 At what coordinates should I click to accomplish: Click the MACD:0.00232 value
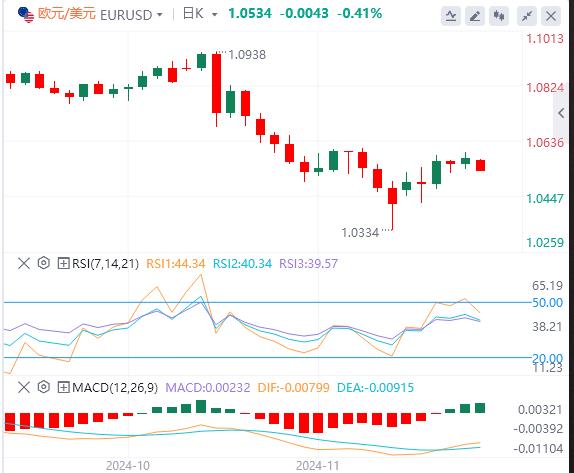(208, 387)
